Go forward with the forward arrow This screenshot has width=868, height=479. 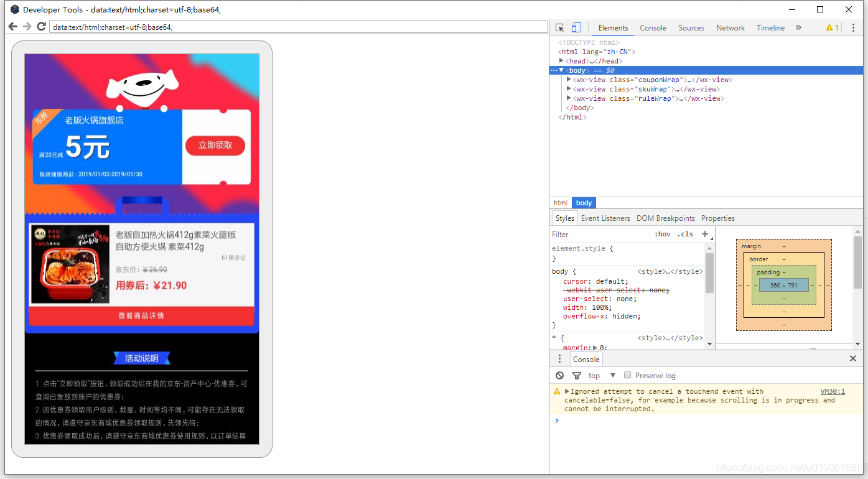[x=27, y=27]
